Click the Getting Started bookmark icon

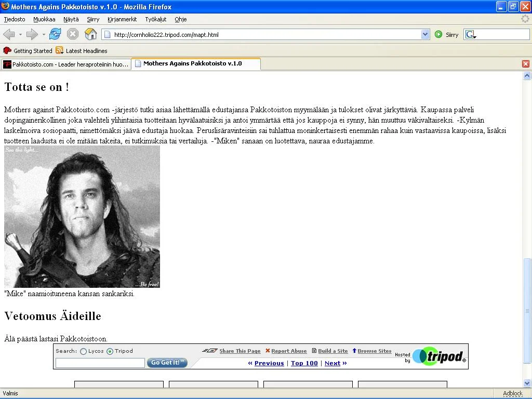click(x=7, y=50)
